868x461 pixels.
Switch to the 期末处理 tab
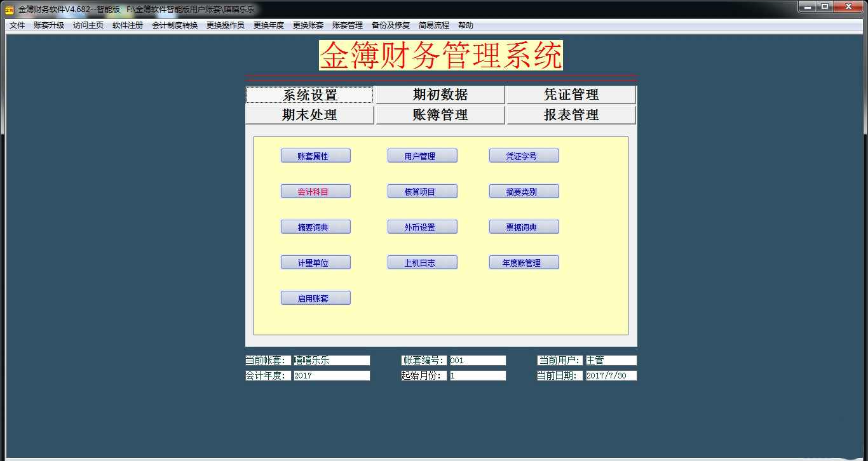pyautogui.click(x=310, y=115)
